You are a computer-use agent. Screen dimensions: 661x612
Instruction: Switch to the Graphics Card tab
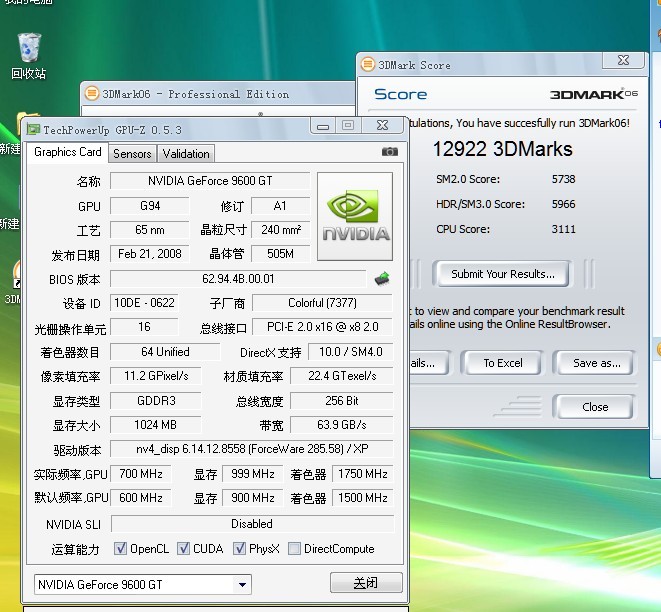(67, 152)
